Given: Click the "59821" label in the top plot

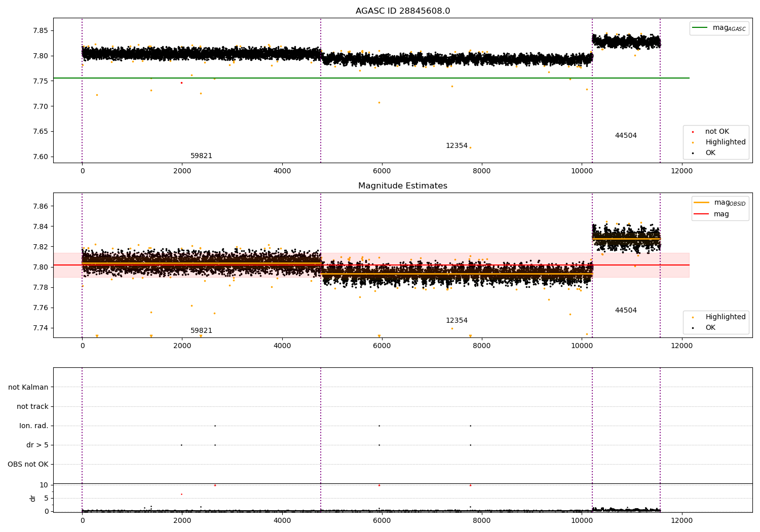Looking at the screenshot, I should tap(201, 156).
